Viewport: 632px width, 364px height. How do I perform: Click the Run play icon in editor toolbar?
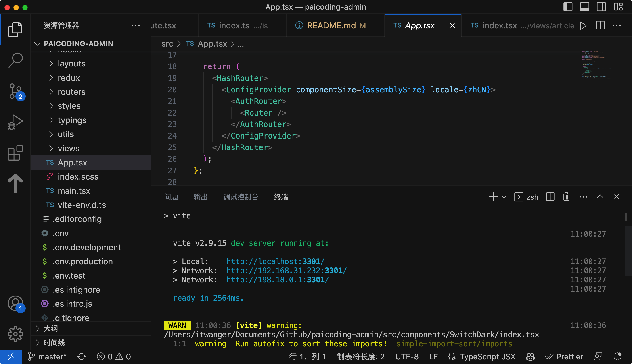pos(583,25)
